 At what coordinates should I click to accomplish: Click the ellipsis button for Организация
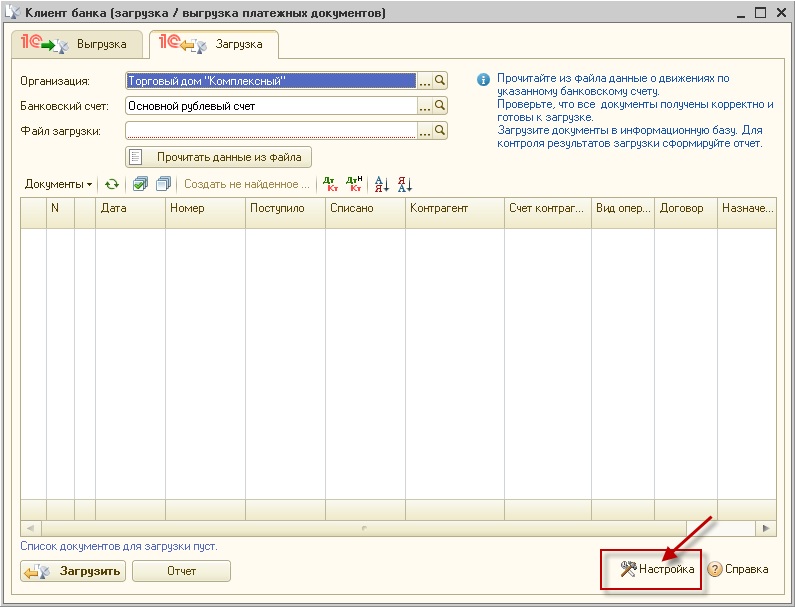[x=424, y=81]
